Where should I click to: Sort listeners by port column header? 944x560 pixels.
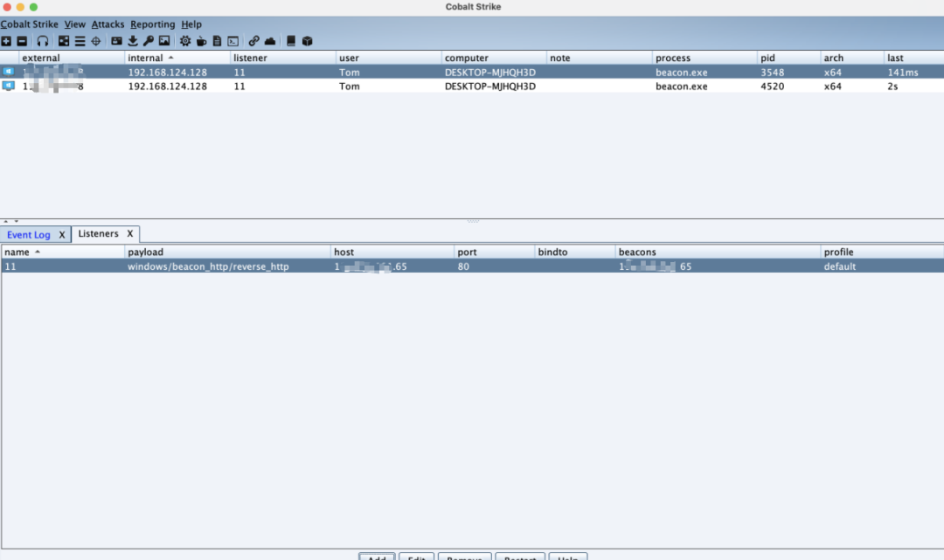coord(494,252)
